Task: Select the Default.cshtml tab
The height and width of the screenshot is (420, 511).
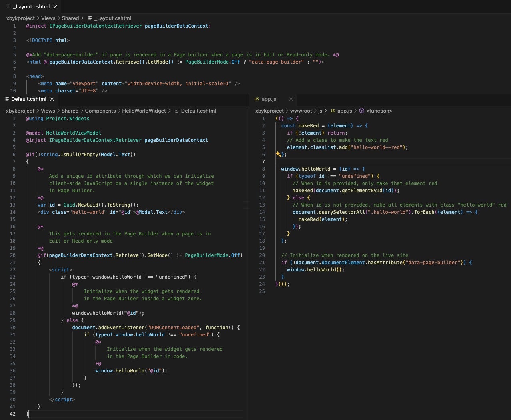Action: [x=28, y=99]
